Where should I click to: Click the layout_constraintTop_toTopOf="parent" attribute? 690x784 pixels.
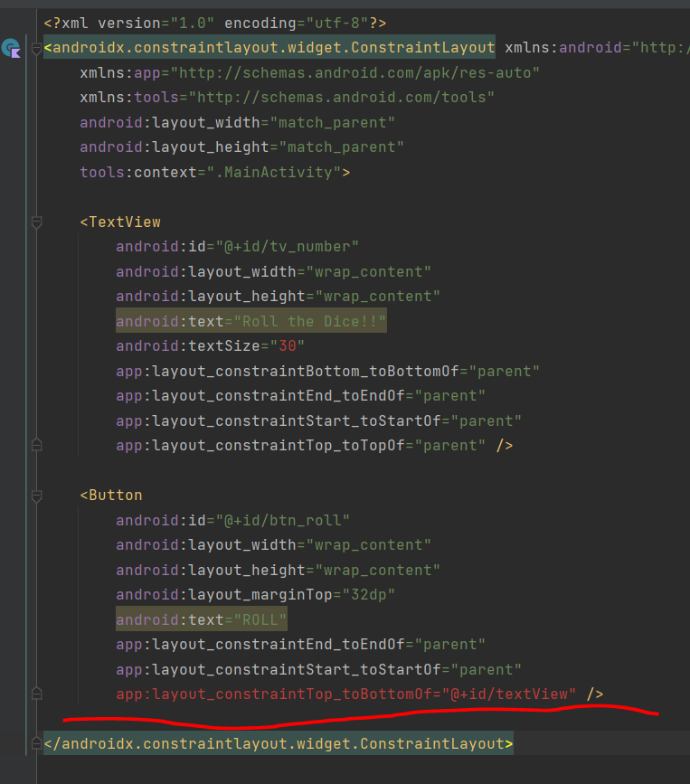[300, 446]
